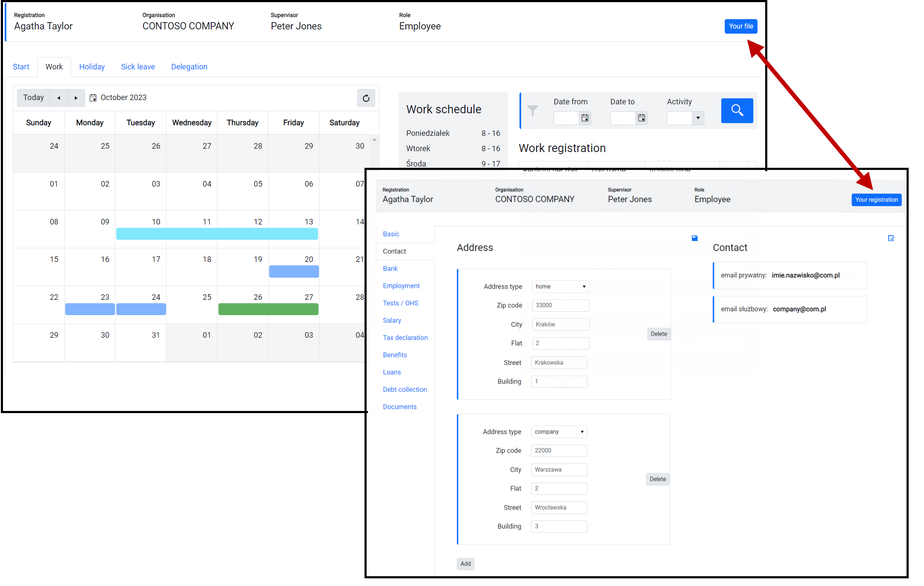Click the blue search magnifier button
This screenshot has height=586, width=924.
tap(737, 111)
